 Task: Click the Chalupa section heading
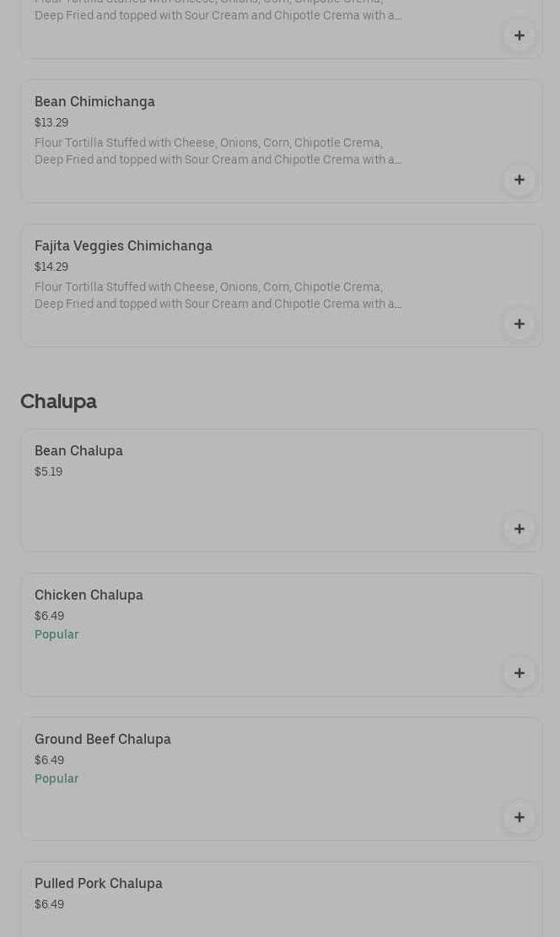(58, 401)
